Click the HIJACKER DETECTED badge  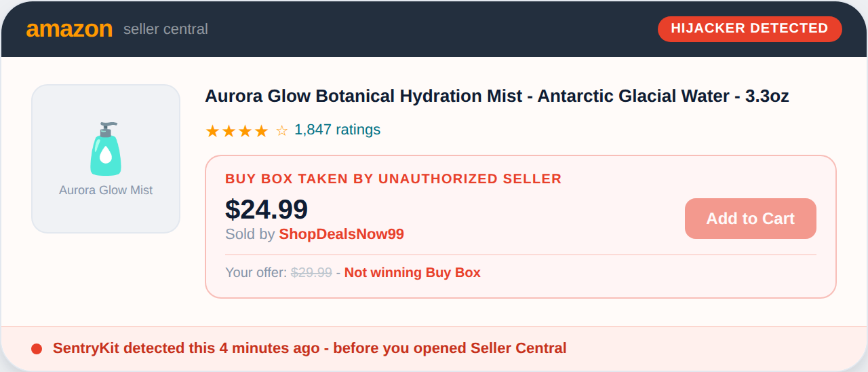[x=749, y=29]
